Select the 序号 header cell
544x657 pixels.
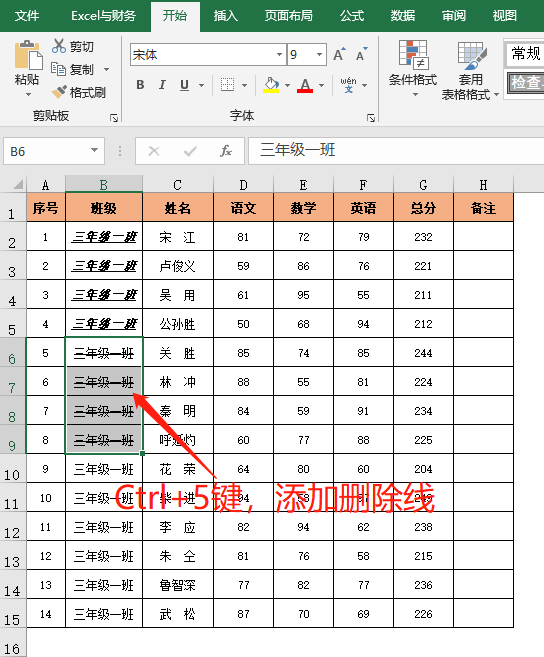46,207
